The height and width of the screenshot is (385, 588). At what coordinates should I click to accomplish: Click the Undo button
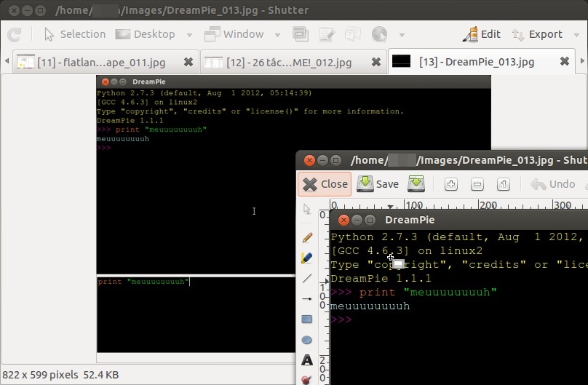[x=553, y=184]
